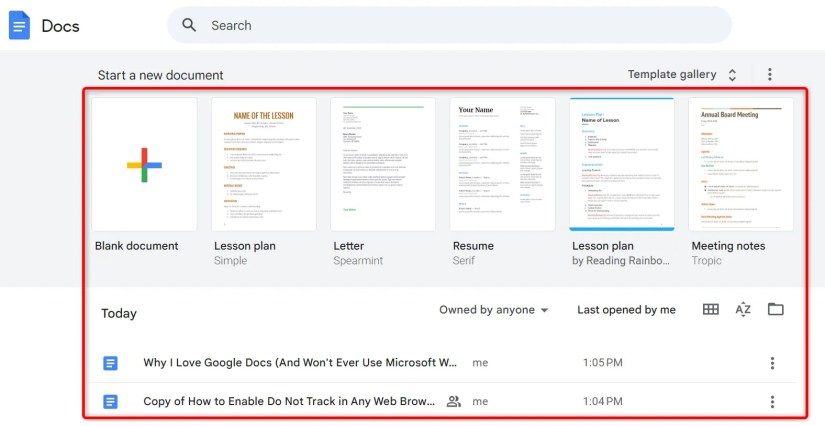Open 'Copy of How to Enable Do Not Track' document

(289, 401)
